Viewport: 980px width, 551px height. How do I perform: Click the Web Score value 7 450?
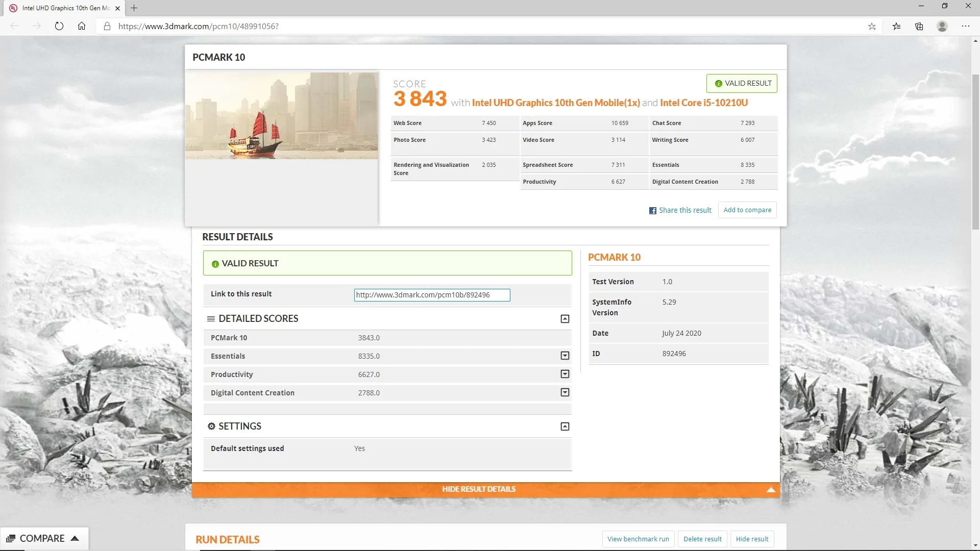tap(488, 123)
